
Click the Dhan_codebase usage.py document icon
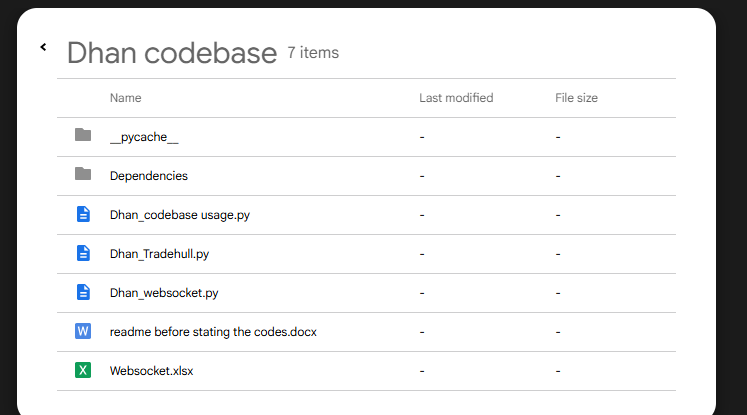click(x=83, y=214)
